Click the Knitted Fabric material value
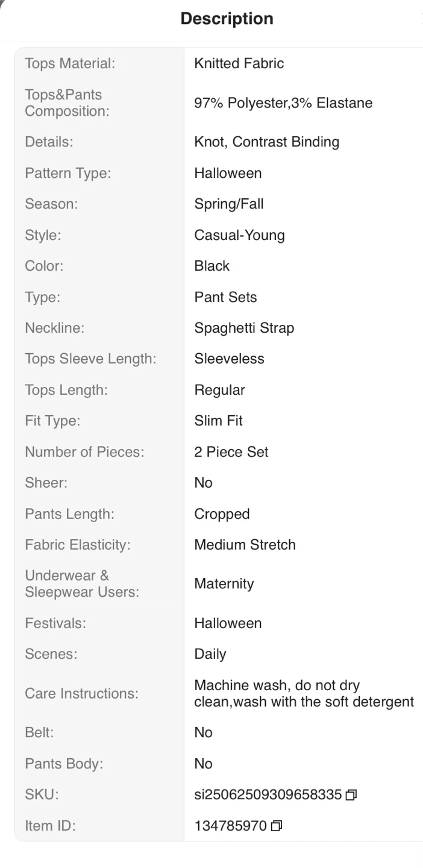Screen dimensions: 423x868 [239, 63]
